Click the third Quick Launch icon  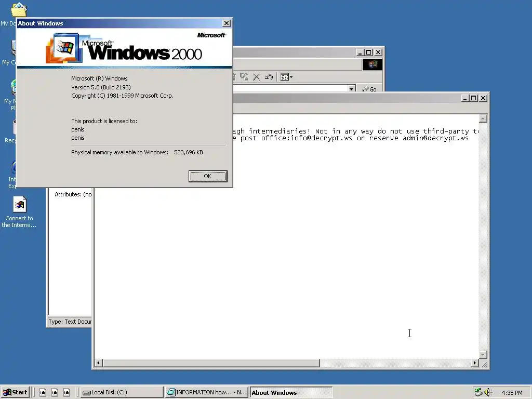pos(67,393)
